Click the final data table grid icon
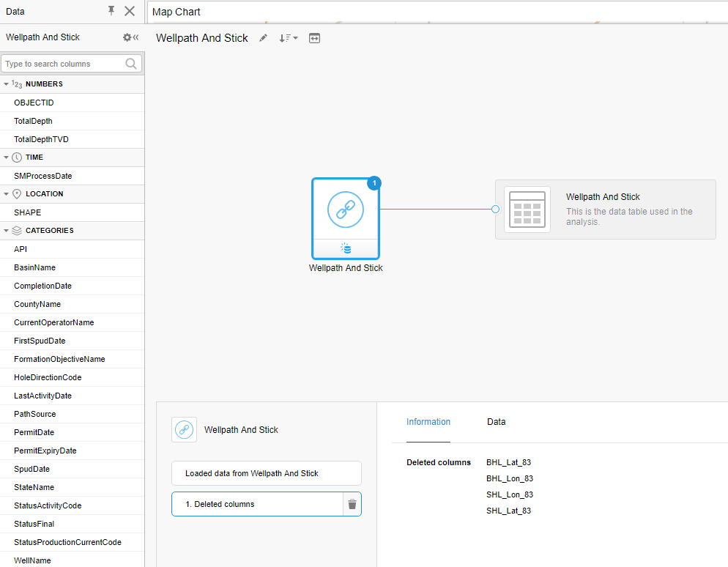Image resolution: width=728 pixels, height=567 pixels. pyautogui.click(x=527, y=210)
